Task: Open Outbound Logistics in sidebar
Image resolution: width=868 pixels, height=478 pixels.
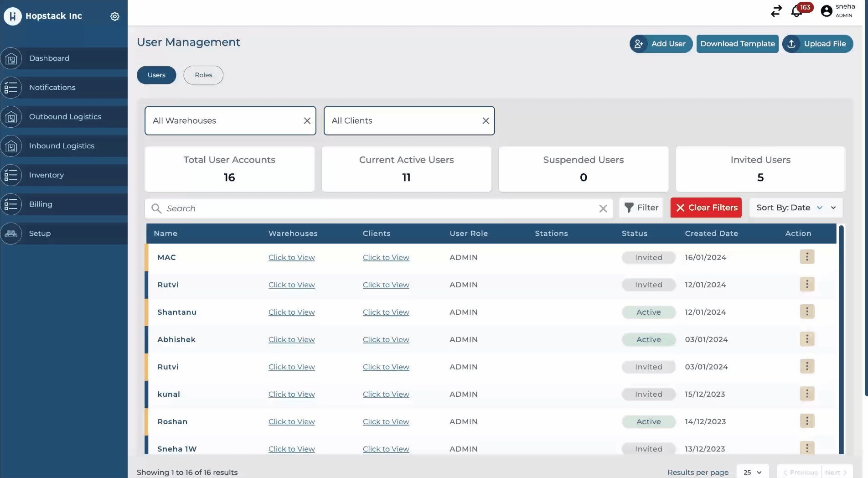Action: point(65,117)
